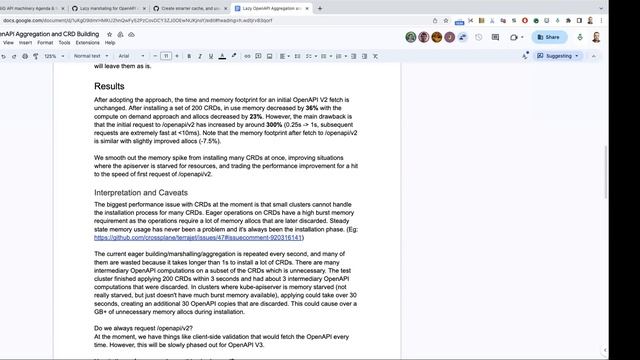Open the Tools menu

pyautogui.click(x=64, y=42)
